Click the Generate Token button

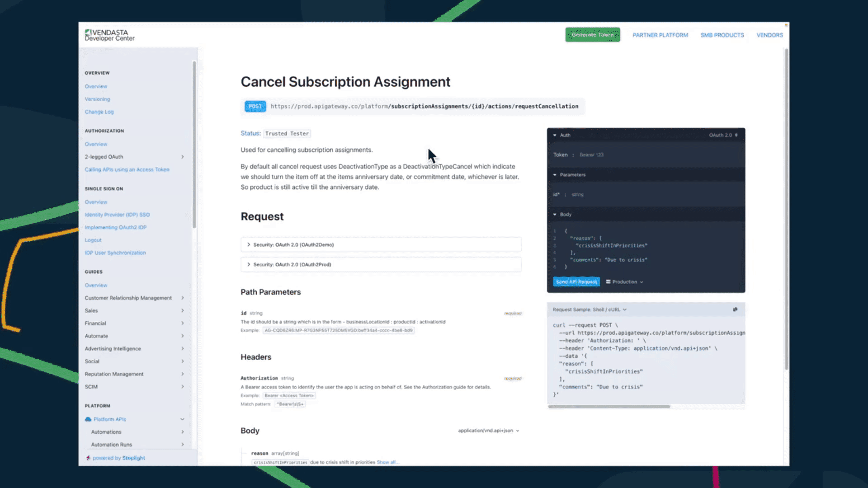[593, 34]
